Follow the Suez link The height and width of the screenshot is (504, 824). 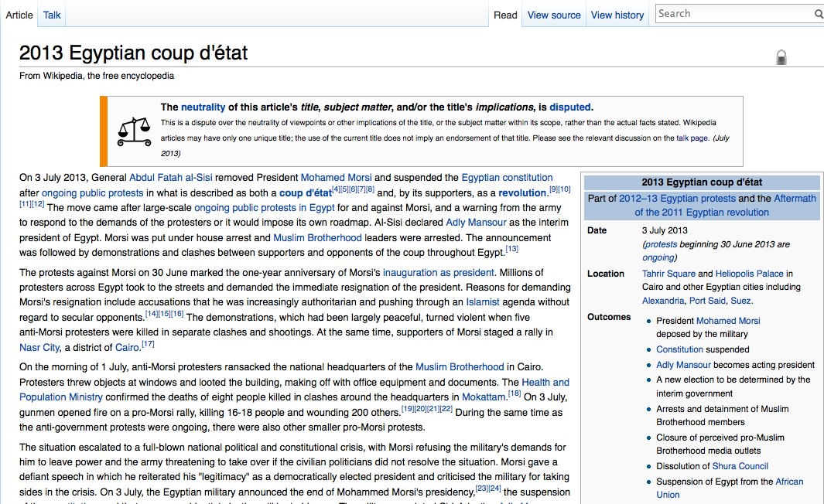coord(741,301)
